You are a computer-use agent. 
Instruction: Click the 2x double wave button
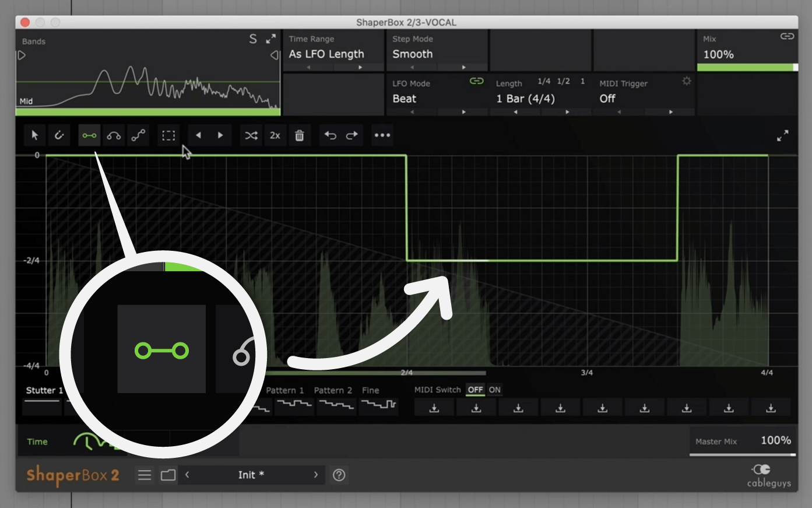[x=275, y=135]
